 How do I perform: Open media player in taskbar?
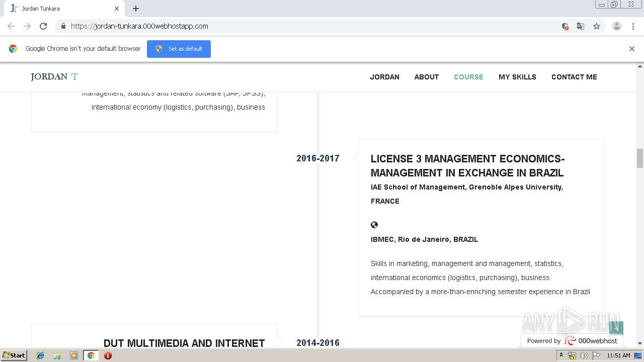pos(74,355)
